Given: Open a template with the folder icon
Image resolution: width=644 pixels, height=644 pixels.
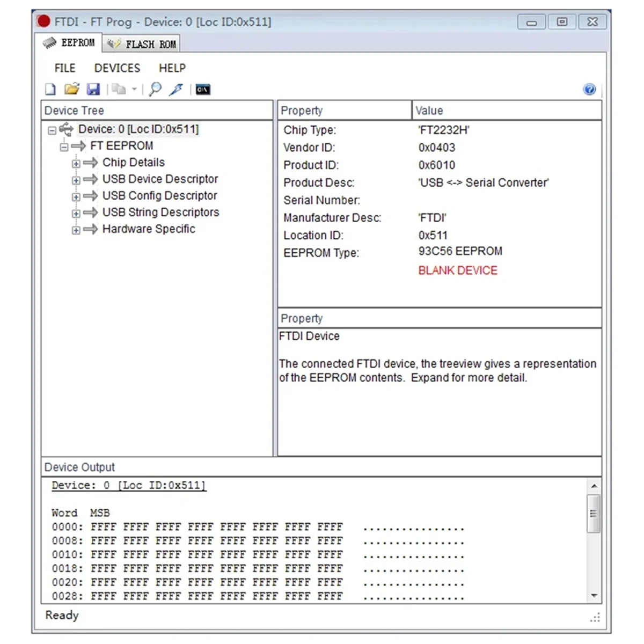Looking at the screenshot, I should tap(71, 89).
